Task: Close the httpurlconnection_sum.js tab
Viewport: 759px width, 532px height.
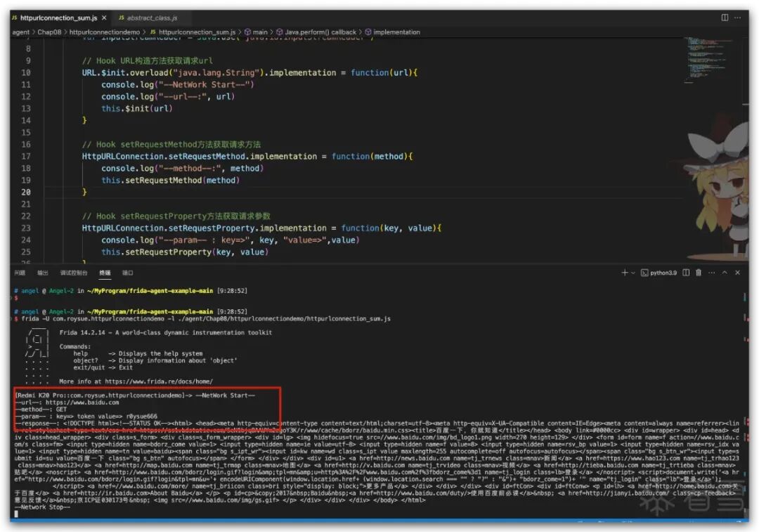Action: pos(104,18)
